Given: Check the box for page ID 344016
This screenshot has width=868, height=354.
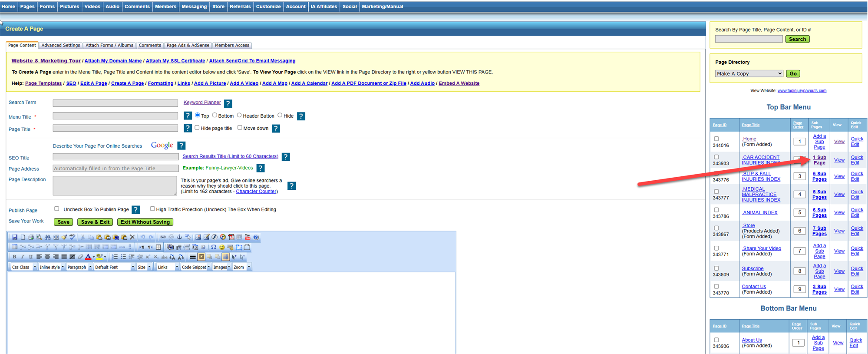Looking at the screenshot, I should [716, 139].
